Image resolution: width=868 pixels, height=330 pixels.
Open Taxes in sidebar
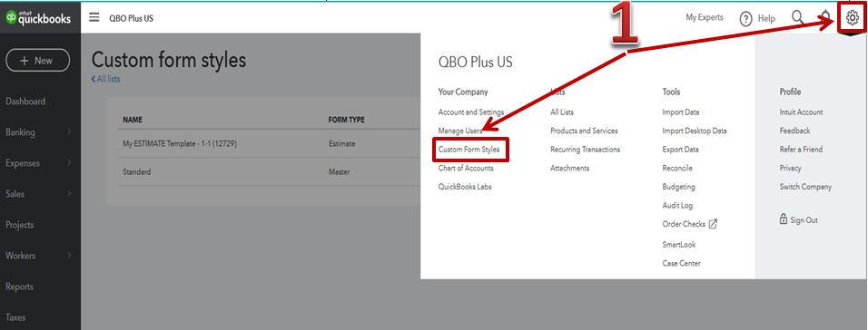click(x=15, y=318)
